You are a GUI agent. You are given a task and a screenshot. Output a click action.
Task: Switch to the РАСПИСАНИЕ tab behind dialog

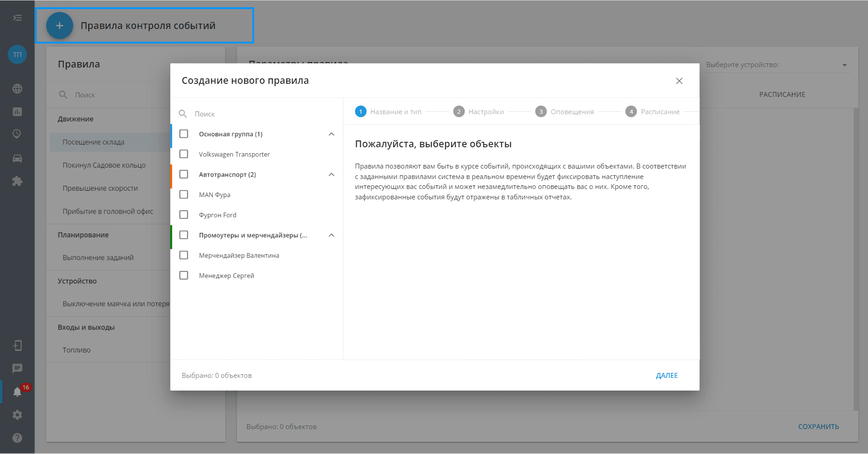coord(782,94)
